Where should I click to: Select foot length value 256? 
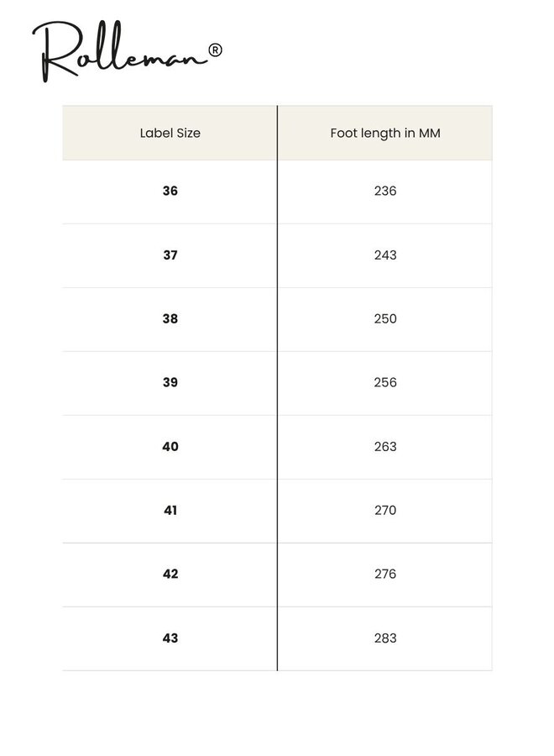coord(385,382)
